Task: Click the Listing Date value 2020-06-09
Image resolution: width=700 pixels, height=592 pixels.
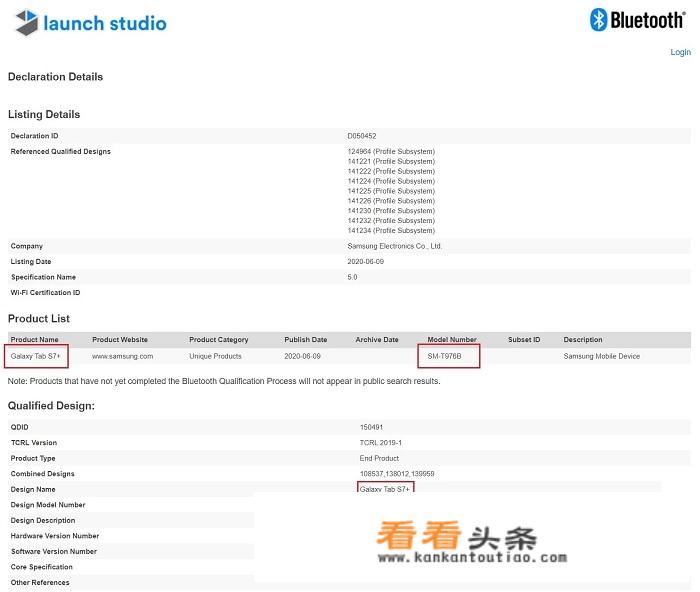Action: 366,262
